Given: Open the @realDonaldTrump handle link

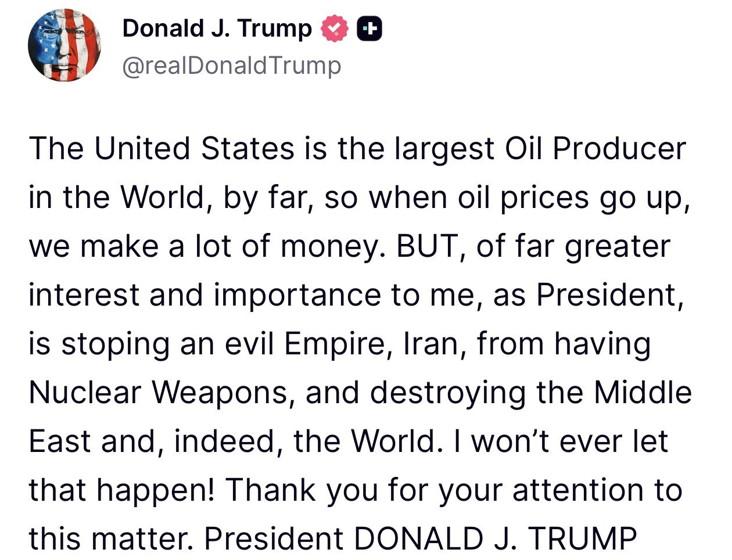Looking at the screenshot, I should [x=231, y=66].
